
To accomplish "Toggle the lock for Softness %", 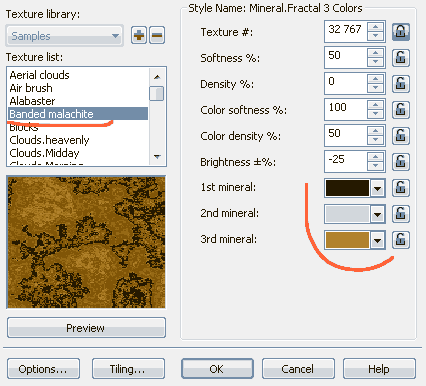I will pyautogui.click(x=400, y=58).
